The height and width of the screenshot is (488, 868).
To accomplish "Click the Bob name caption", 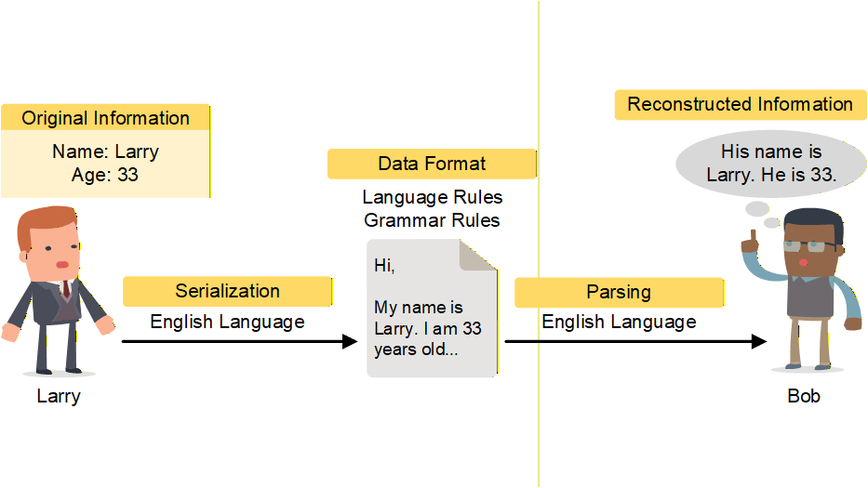I will [x=804, y=396].
